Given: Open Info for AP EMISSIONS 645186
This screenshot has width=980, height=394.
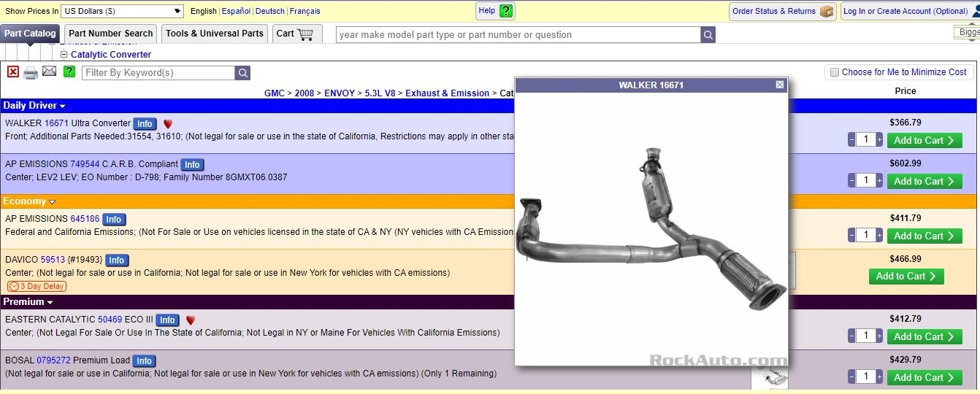Looking at the screenshot, I should click(x=114, y=220).
